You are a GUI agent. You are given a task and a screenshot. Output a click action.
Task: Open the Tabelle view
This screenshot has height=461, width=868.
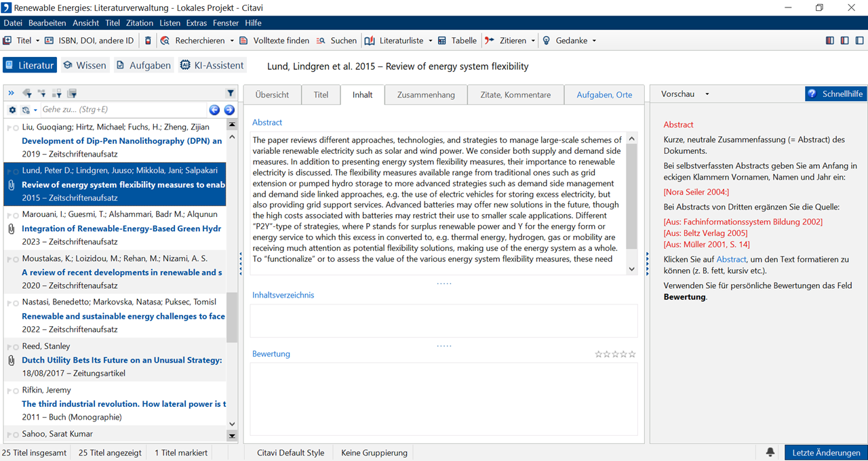pos(458,41)
